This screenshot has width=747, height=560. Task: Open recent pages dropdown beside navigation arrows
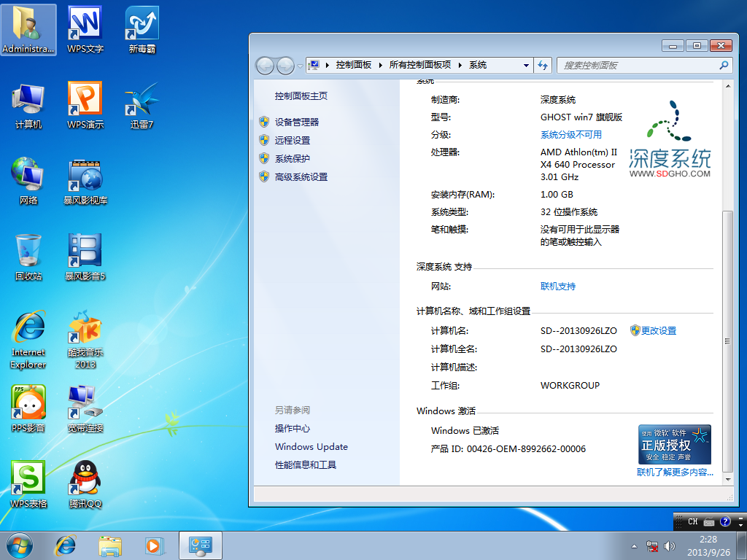click(x=300, y=66)
